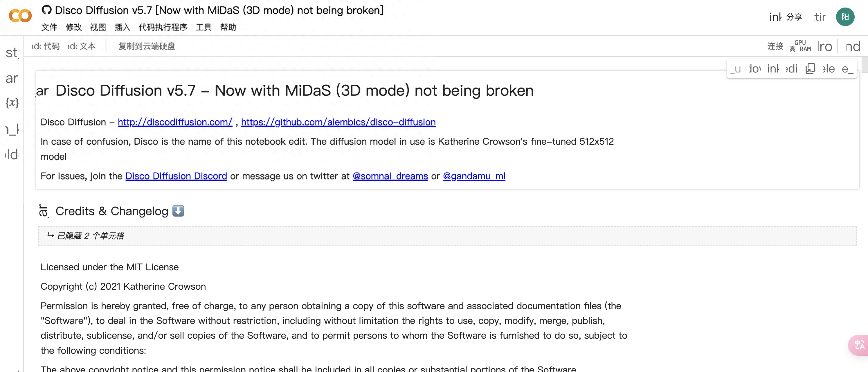
Task: Open the Disco Diffusion Discord link
Action: point(176,176)
